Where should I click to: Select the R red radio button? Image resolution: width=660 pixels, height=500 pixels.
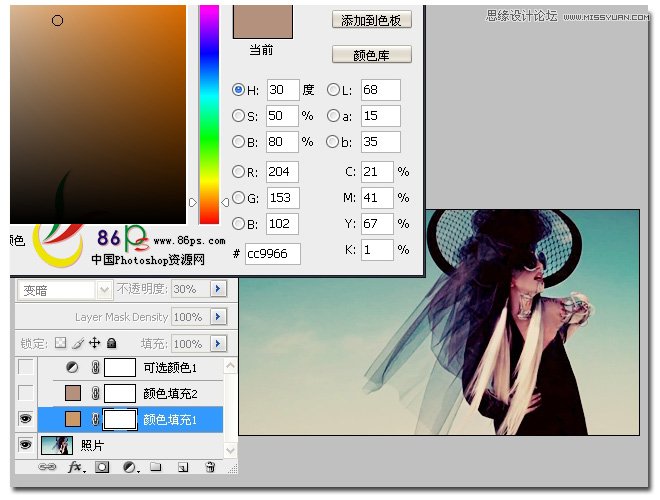tap(238, 171)
